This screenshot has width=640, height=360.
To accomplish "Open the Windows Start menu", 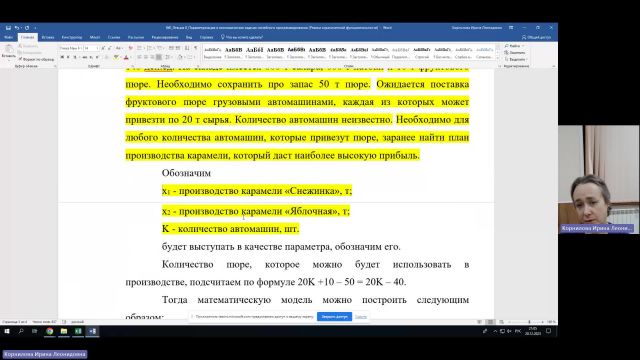I will pyautogui.click(x=7, y=331).
